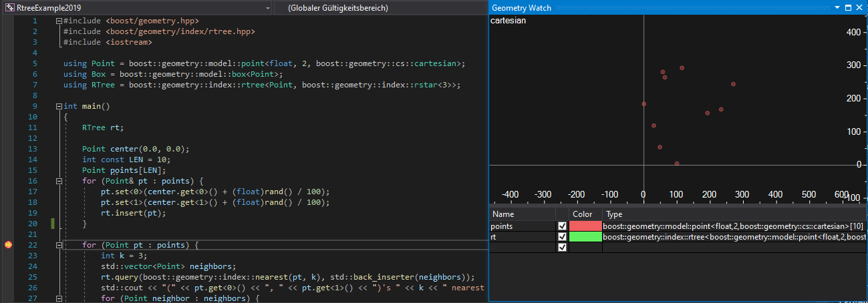Click the plotted point on the y-axis near 180
This screenshot has height=303, width=868.
pyautogui.click(x=643, y=104)
